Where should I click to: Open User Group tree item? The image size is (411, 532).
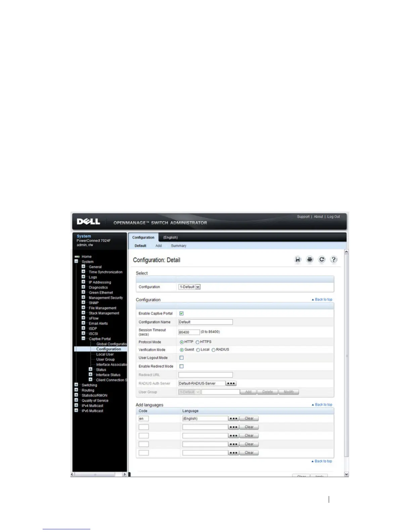105,359
